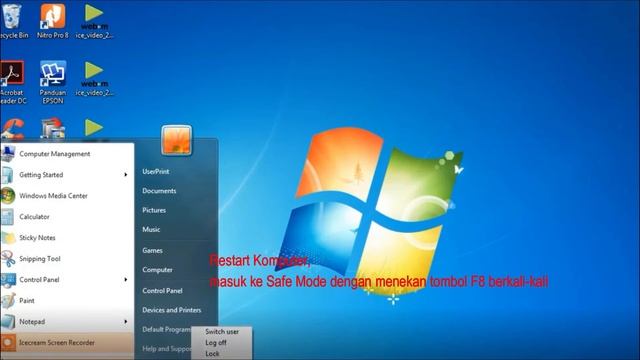Open Control Panel in right pane
Screen dimensions: 640x360
coord(162,291)
